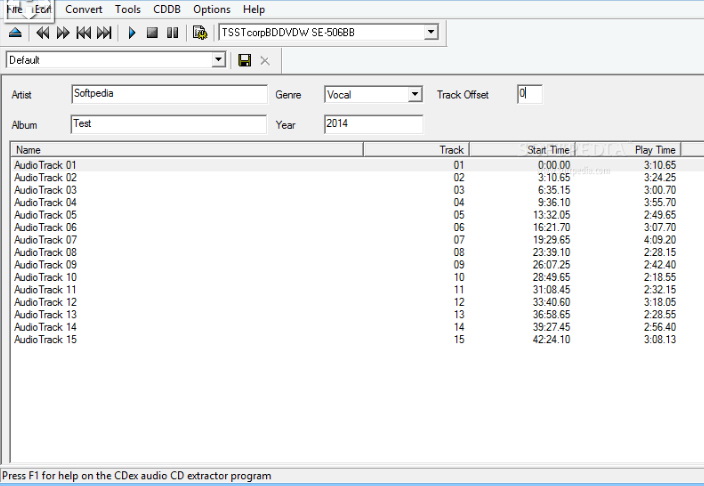This screenshot has width=704, height=486.
Task: Skip to previous track icon
Action: click(84, 33)
